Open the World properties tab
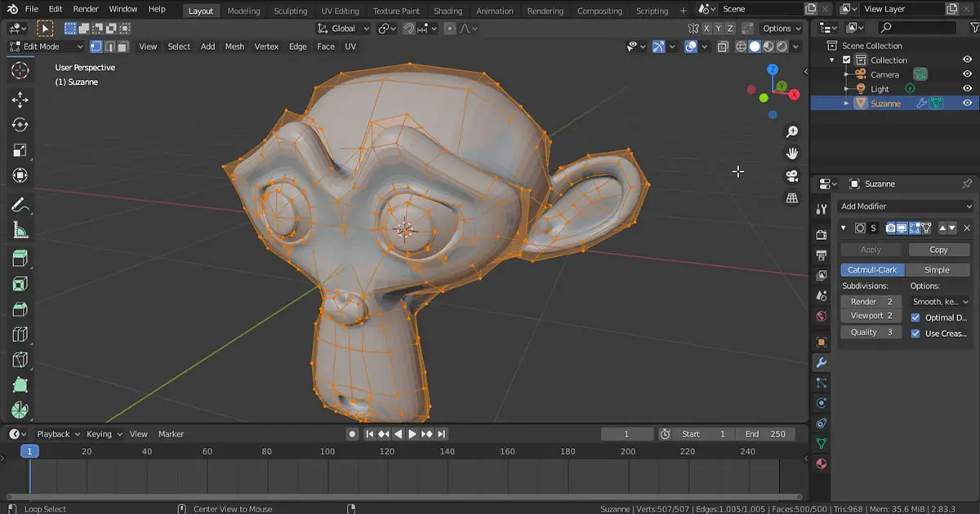This screenshot has height=514, width=980. pyautogui.click(x=822, y=317)
